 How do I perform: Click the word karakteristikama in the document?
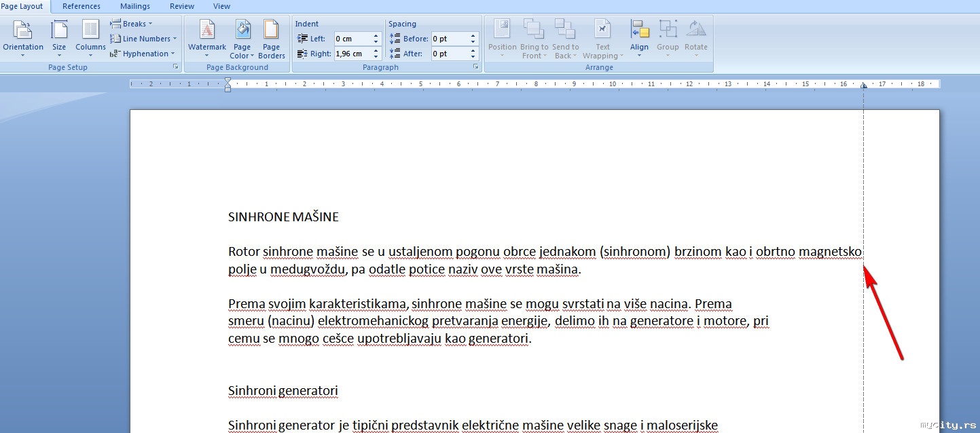pyautogui.click(x=358, y=303)
